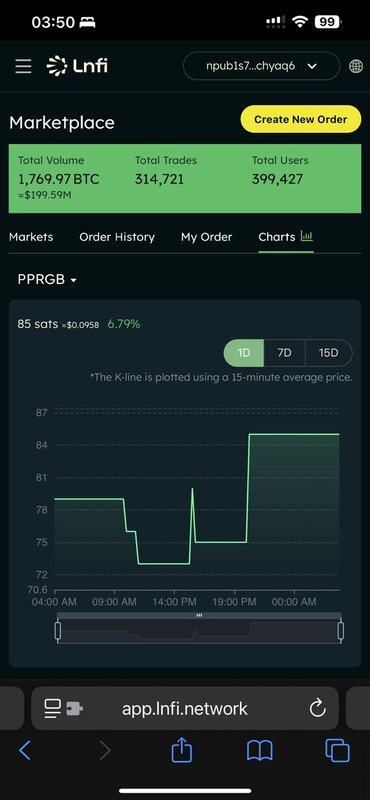Open the Order History tab
Viewport: 370px width, 800px height.
click(x=117, y=237)
